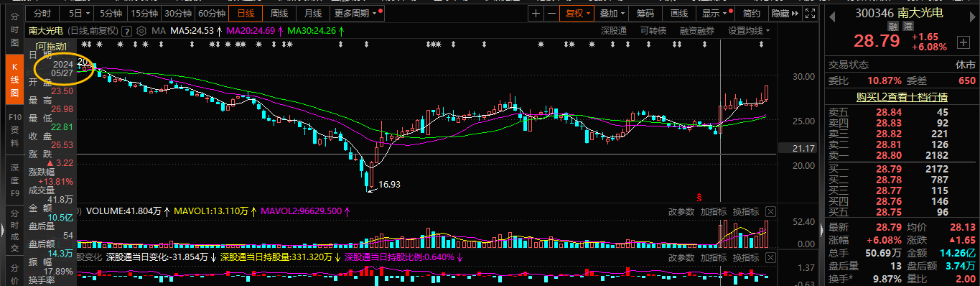Viewport: 980px width, 286px height.
Task: Open MA settings gear icon
Action: point(142,31)
